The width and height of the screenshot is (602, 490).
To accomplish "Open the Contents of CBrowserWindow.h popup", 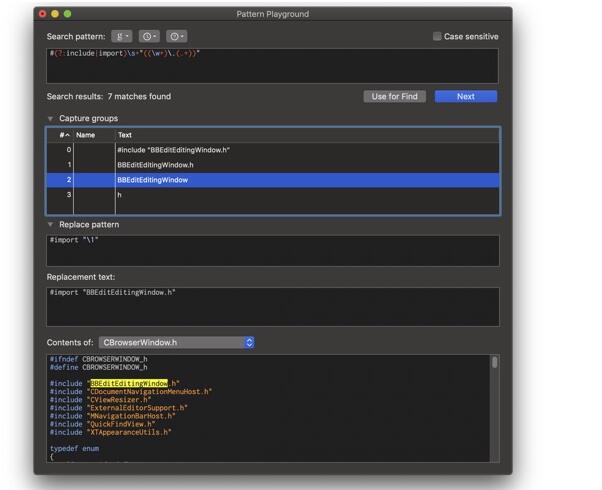I will pos(177,343).
